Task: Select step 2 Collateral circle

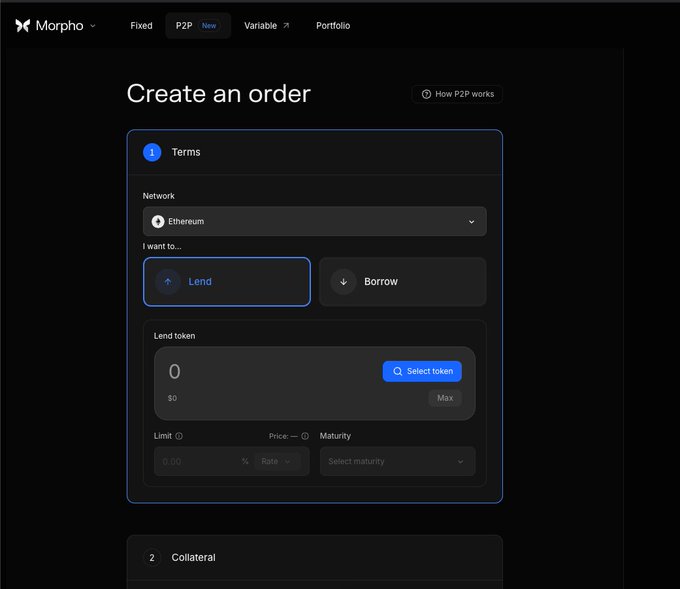Action: click(x=152, y=558)
